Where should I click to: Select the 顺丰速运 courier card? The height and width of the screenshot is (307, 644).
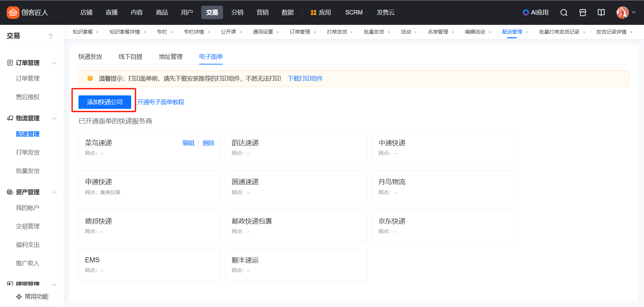[296, 264]
